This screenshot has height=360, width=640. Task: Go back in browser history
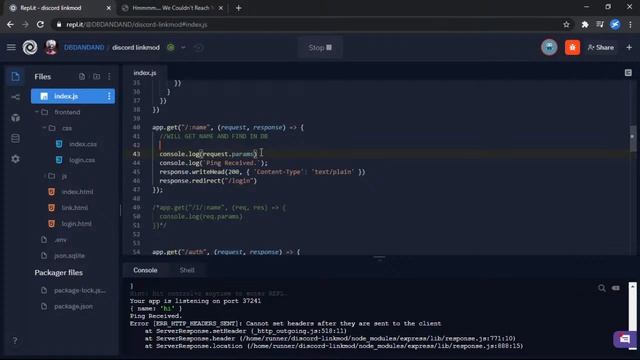10,24
